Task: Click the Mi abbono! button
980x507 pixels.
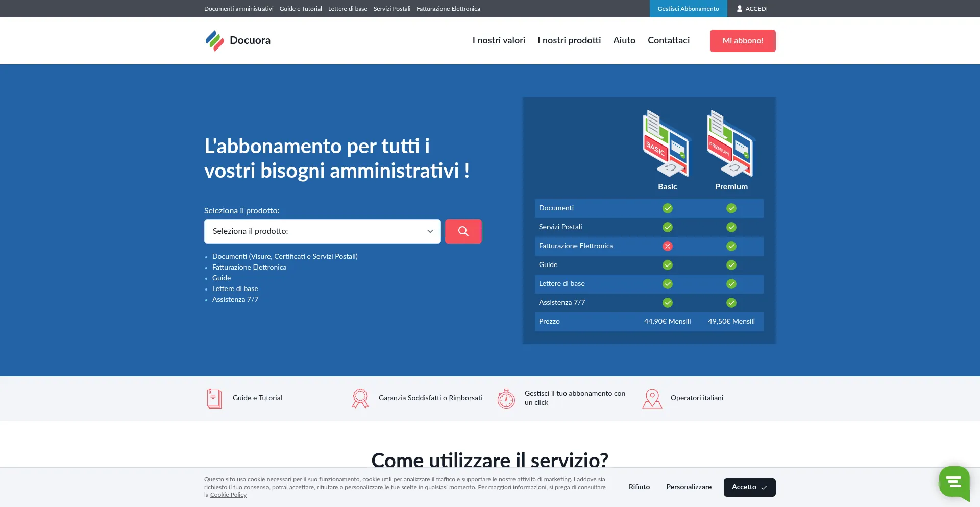Action: pos(742,41)
